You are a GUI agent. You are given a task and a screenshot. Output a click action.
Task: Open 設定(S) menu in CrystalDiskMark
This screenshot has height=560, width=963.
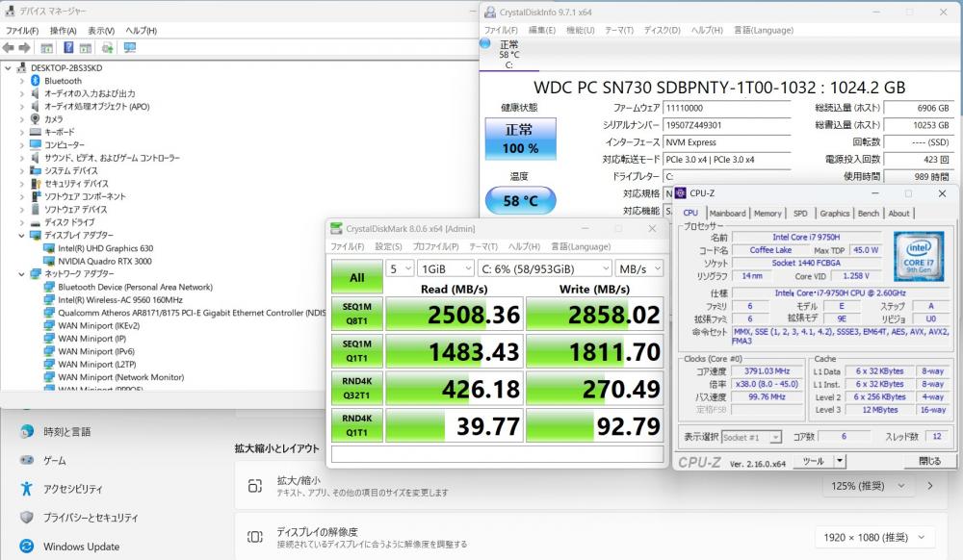(x=388, y=246)
